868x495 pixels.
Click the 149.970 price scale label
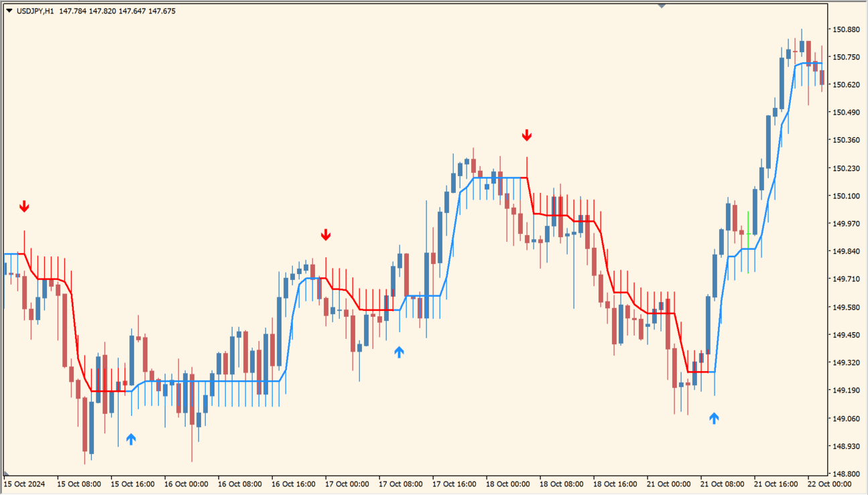(846, 224)
